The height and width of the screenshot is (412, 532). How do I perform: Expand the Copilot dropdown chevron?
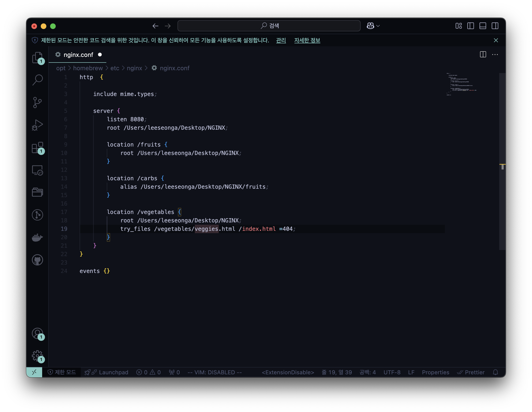[378, 26]
